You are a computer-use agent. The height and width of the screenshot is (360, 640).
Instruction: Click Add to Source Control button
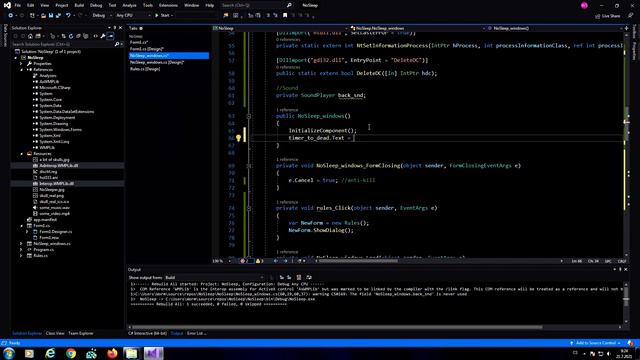pyautogui.click(x=596, y=343)
